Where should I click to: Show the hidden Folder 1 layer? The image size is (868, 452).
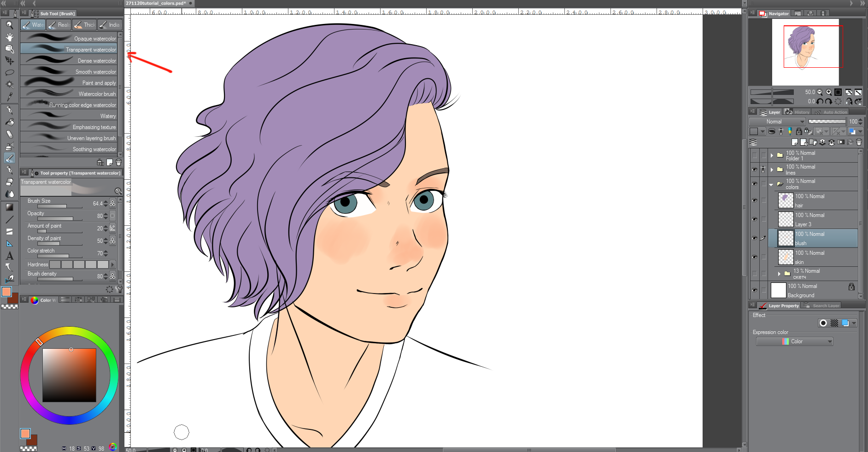(x=754, y=155)
